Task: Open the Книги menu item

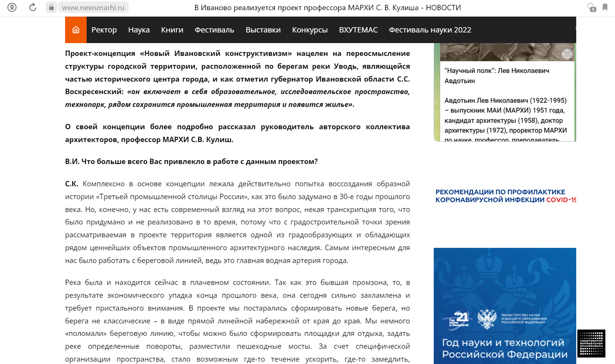Action: [x=172, y=30]
